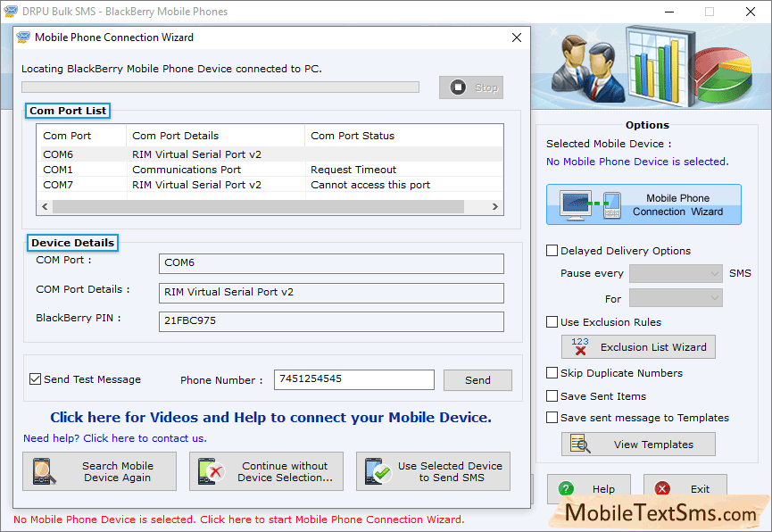Click the Com Port List section label

[68, 111]
